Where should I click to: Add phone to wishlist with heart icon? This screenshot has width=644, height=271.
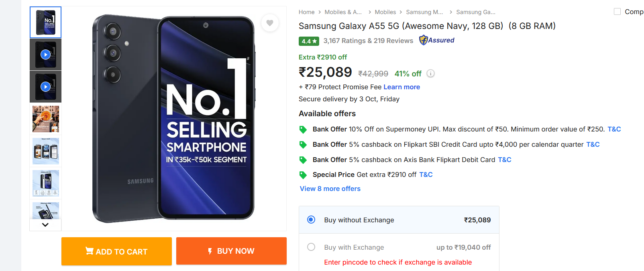click(x=270, y=23)
